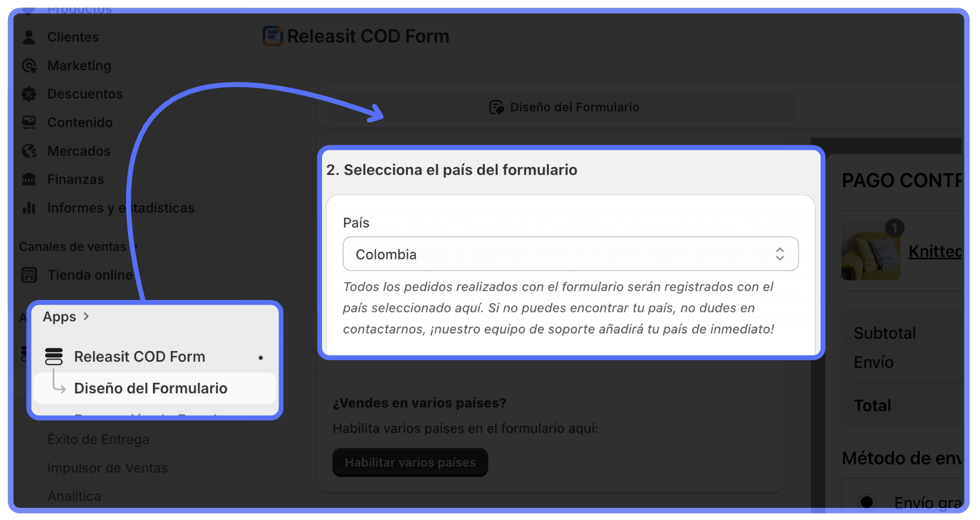Screen dimensions: 980x520
Task: Expand the Apps section chevron
Action: (x=86, y=317)
